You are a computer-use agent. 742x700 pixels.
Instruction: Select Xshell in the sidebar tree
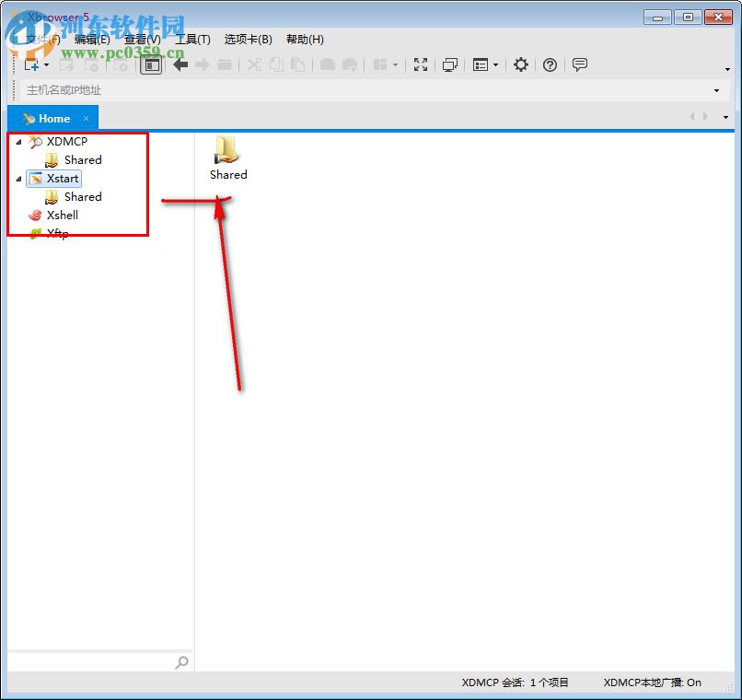[62, 215]
